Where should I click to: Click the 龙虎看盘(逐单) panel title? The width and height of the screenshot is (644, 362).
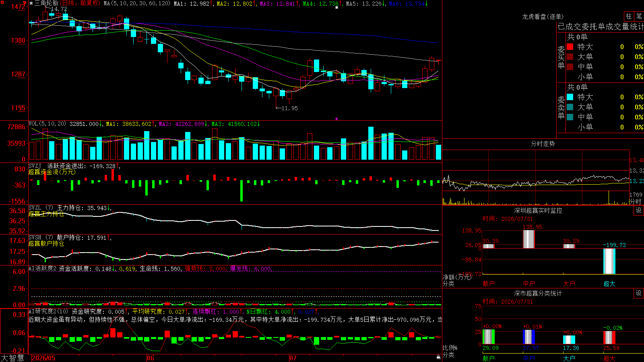click(x=543, y=16)
